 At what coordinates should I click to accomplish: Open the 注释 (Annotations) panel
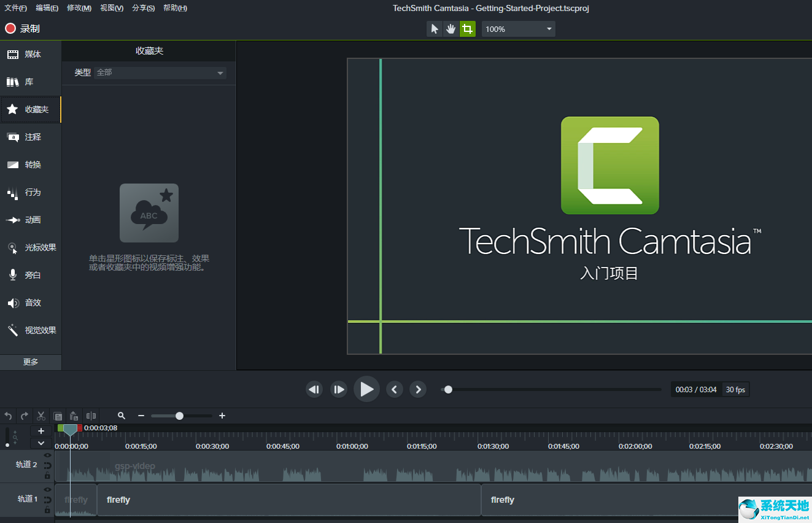coord(31,137)
